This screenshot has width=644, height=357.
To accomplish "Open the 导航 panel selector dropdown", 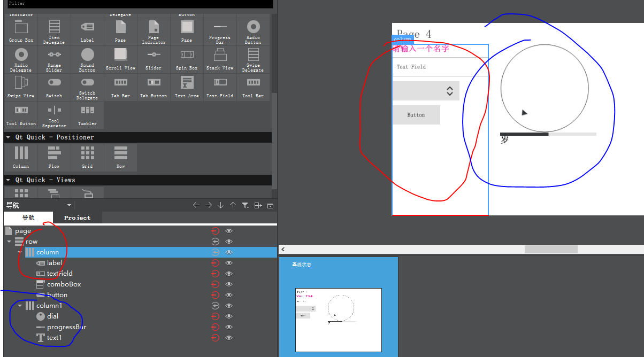I will click(x=38, y=205).
